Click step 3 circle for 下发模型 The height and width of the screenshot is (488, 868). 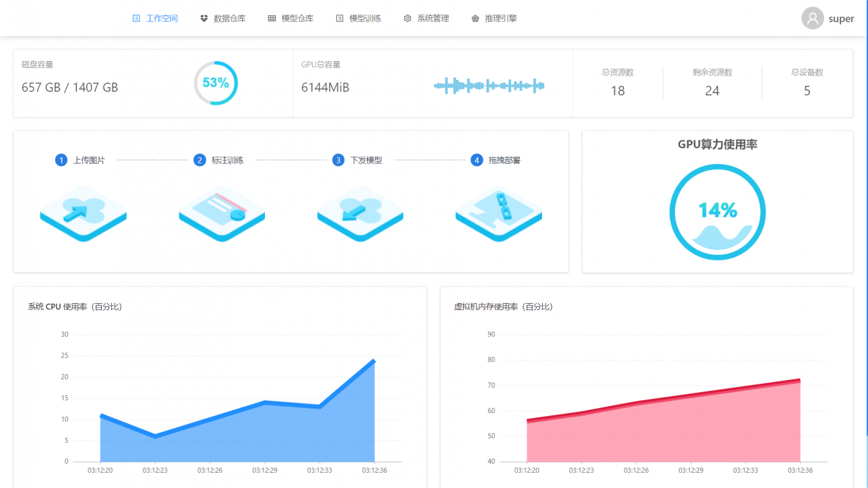[338, 160]
